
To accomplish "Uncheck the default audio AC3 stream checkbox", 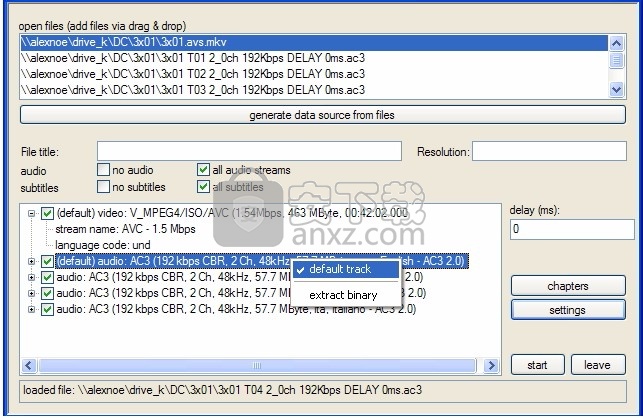I will 48,261.
